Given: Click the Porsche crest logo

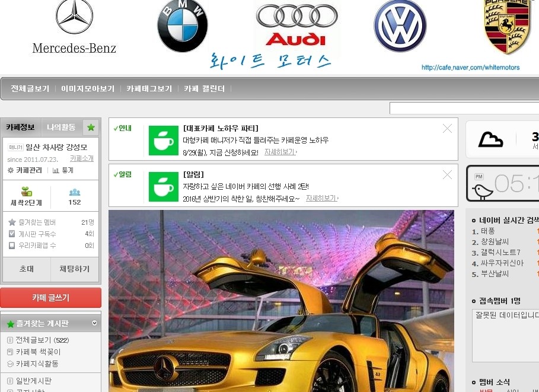Looking at the screenshot, I should (507, 27).
